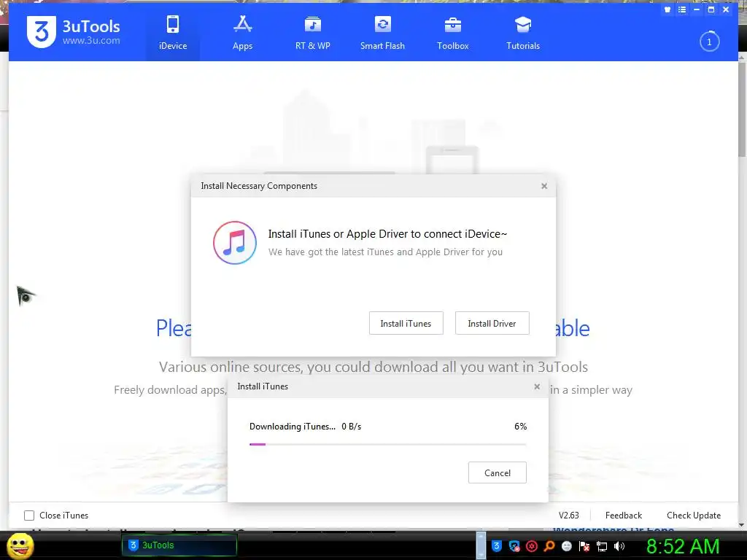The width and height of the screenshot is (747, 560).
Task: Click the blue shield tray icon with red x
Action: point(514,545)
